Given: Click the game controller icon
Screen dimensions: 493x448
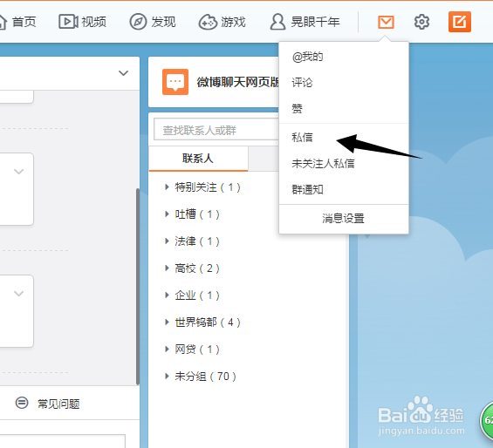Looking at the screenshot, I should click(x=208, y=22).
